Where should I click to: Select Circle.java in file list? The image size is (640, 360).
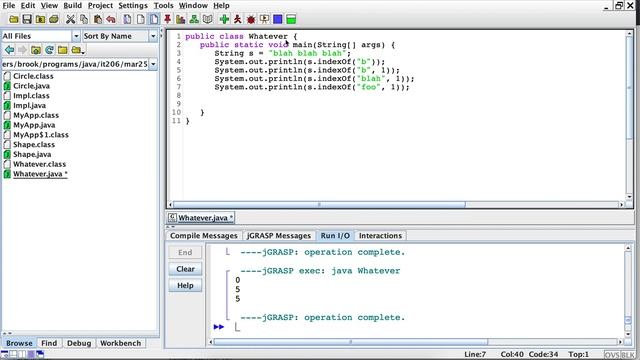tap(31, 86)
